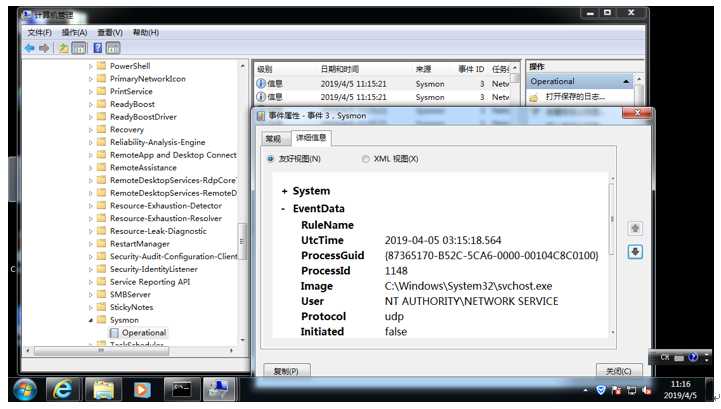The width and height of the screenshot is (721, 409).
Task: Open Windows Media Player from taskbar
Action: pos(142,390)
